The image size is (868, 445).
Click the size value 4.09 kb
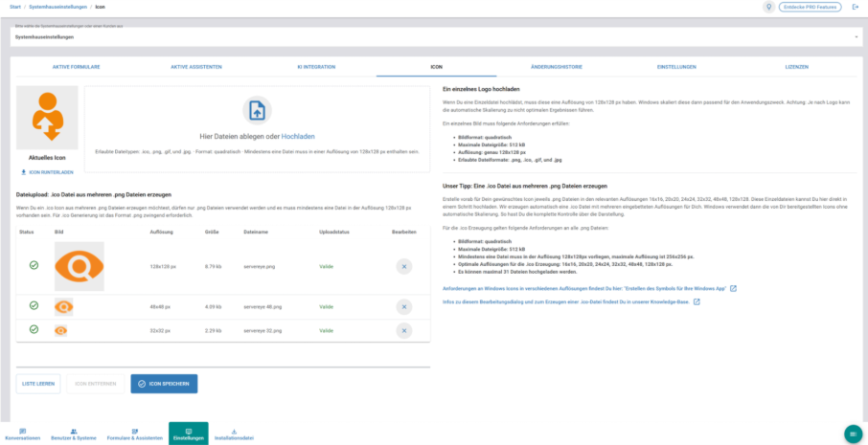213,307
